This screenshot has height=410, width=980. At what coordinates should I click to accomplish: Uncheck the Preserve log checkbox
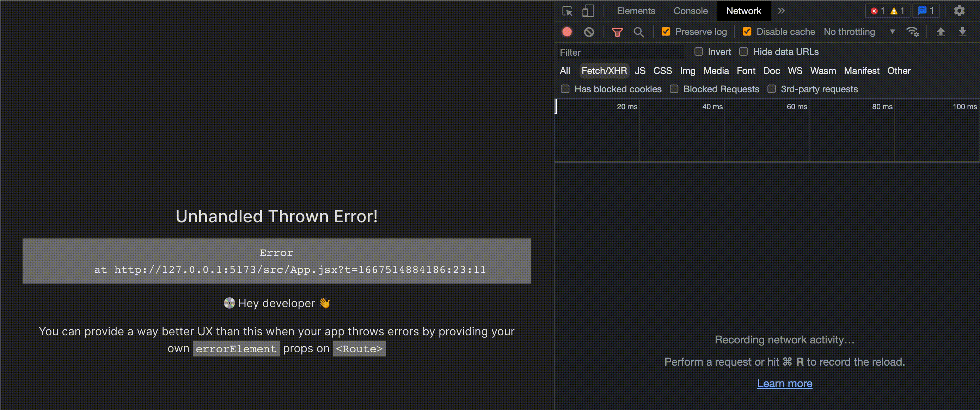[x=666, y=32]
